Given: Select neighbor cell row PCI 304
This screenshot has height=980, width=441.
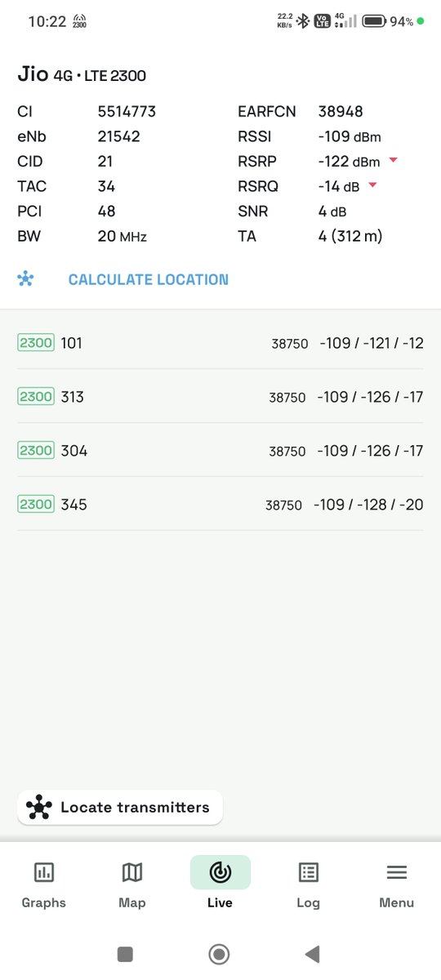Looking at the screenshot, I should tap(220, 451).
